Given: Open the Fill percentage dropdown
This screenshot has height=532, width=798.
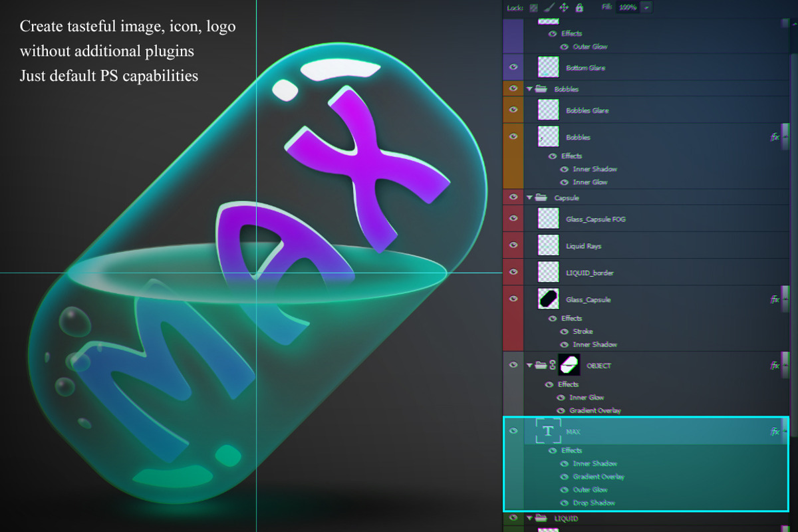Looking at the screenshot, I should click(x=647, y=7).
